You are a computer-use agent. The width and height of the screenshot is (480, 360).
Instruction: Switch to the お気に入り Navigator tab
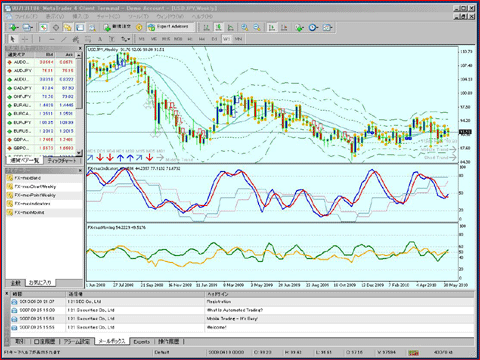(40, 283)
